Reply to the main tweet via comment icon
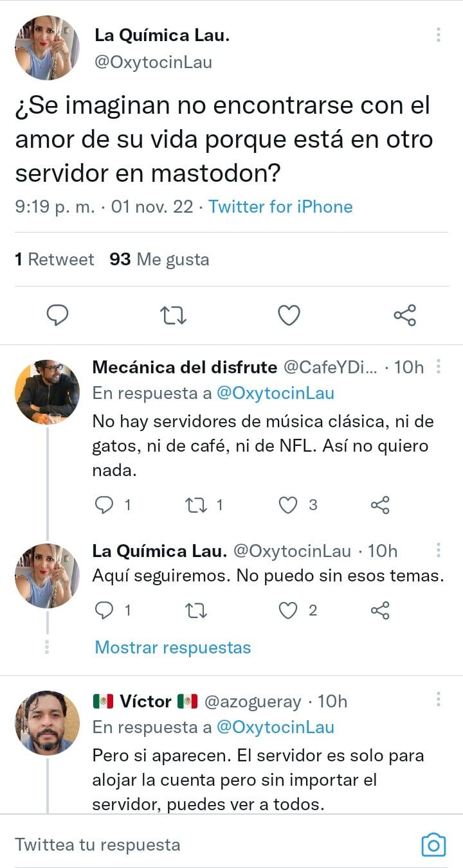Image resolution: width=463 pixels, height=868 pixels. (58, 315)
